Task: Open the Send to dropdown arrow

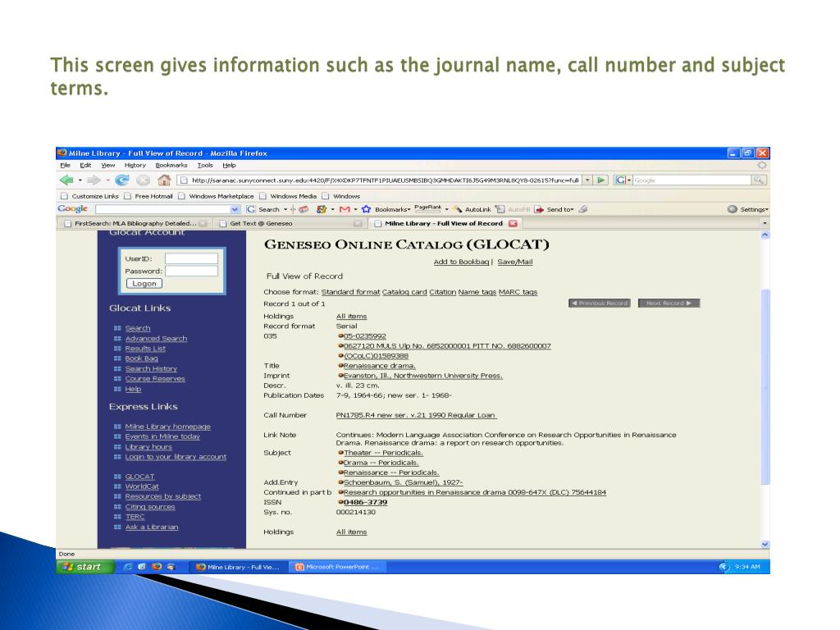Action: (x=572, y=209)
